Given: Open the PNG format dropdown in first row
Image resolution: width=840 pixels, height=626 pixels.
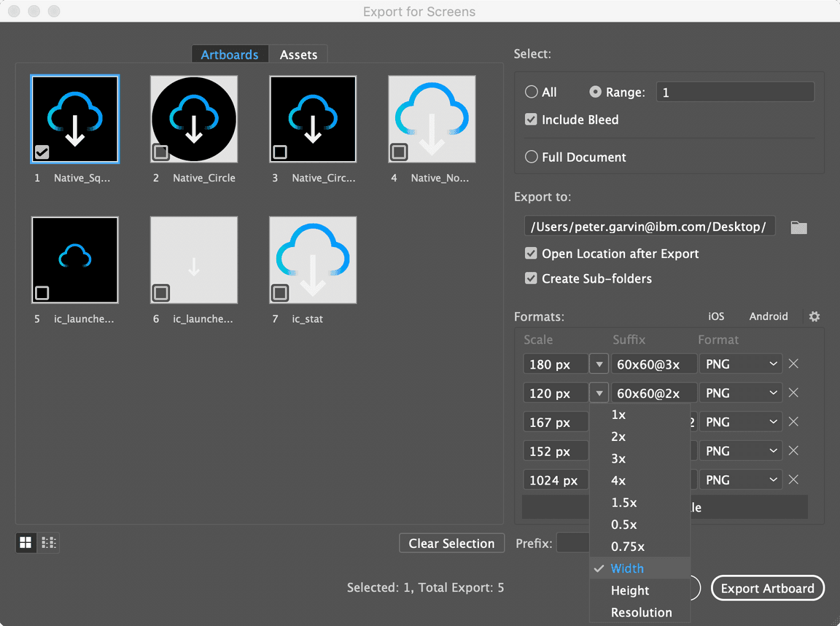Looking at the screenshot, I should pyautogui.click(x=740, y=364).
